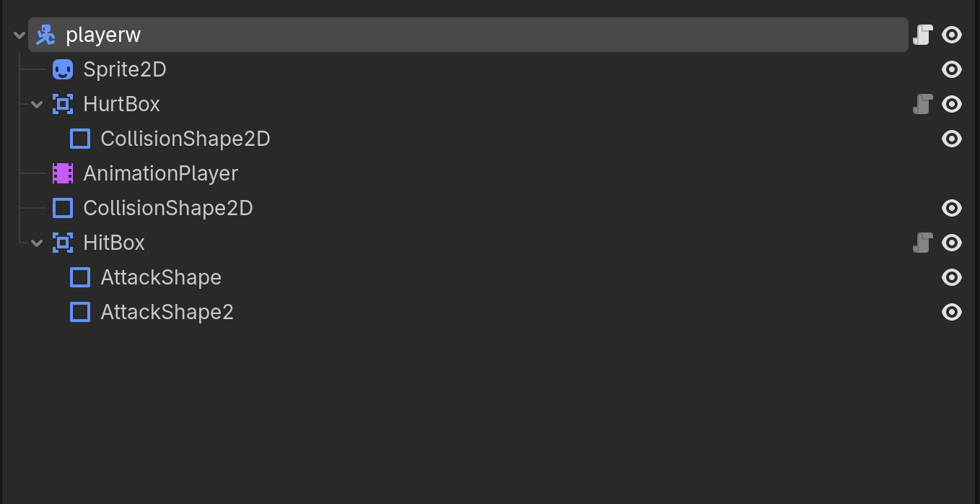
Task: Click the AttackShape2 collision shape icon
Action: [80, 312]
